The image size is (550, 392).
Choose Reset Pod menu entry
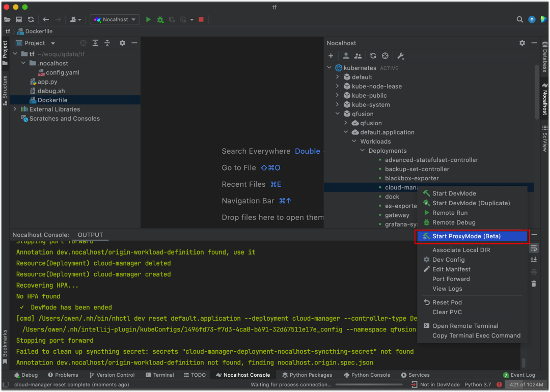(x=472, y=302)
